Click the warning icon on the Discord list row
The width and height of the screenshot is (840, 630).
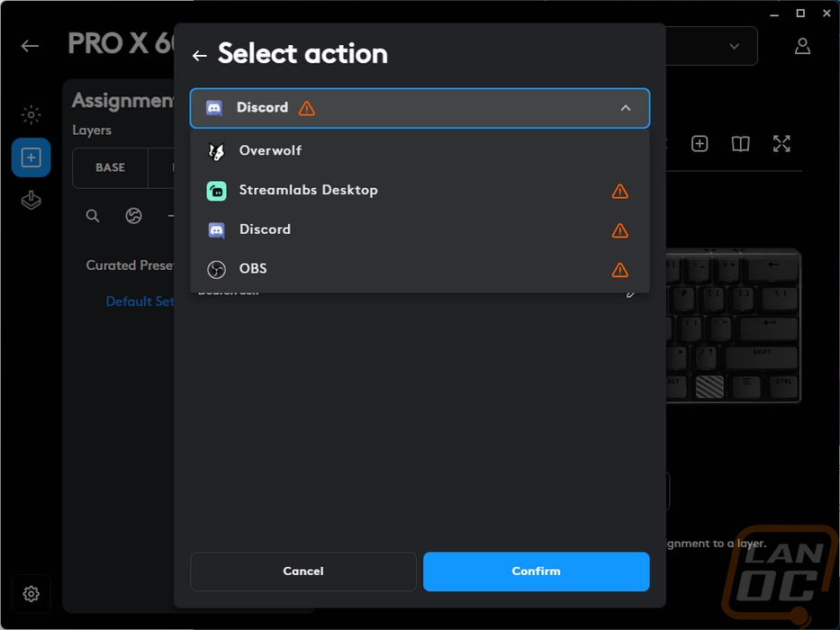[x=619, y=230]
